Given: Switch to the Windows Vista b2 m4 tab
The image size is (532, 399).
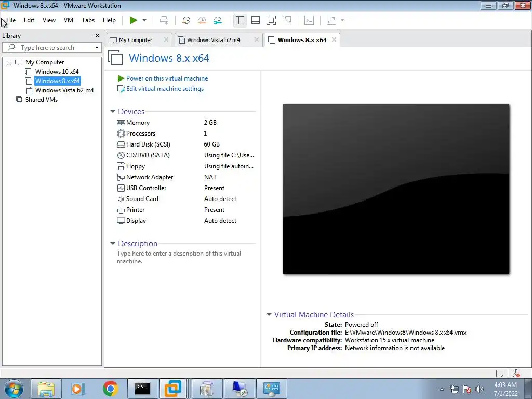Looking at the screenshot, I should pos(214,40).
